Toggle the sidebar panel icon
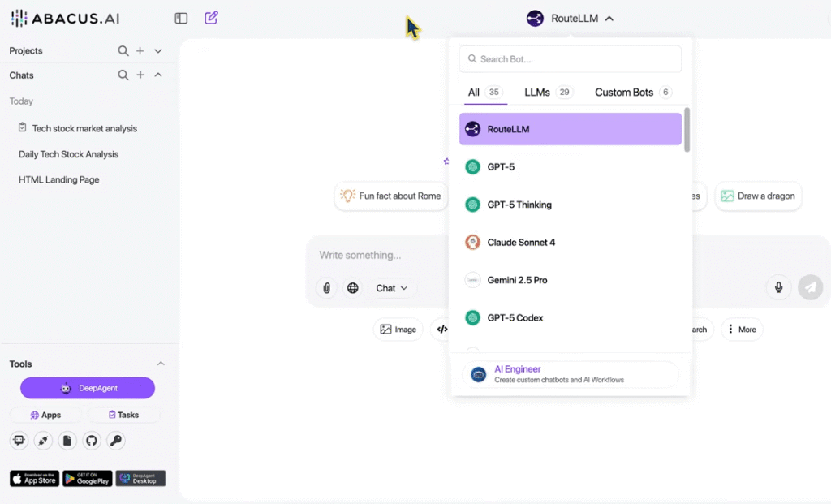 181,18
